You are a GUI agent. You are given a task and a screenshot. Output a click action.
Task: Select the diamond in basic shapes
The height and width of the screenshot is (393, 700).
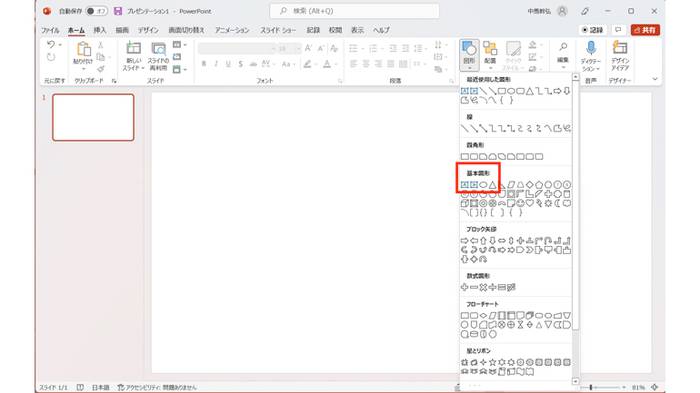(x=530, y=184)
